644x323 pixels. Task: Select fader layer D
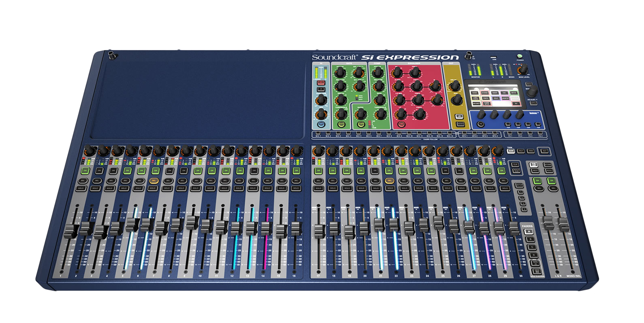tap(534, 255)
